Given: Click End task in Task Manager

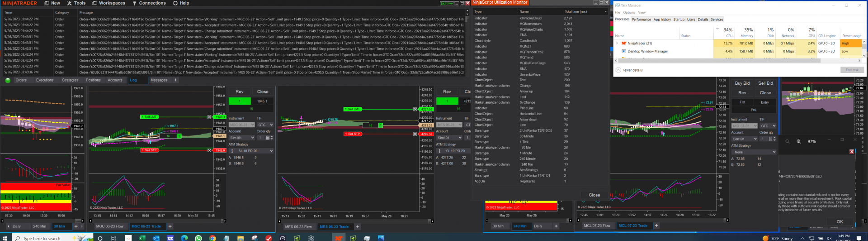Looking at the screenshot, I should point(852,70).
